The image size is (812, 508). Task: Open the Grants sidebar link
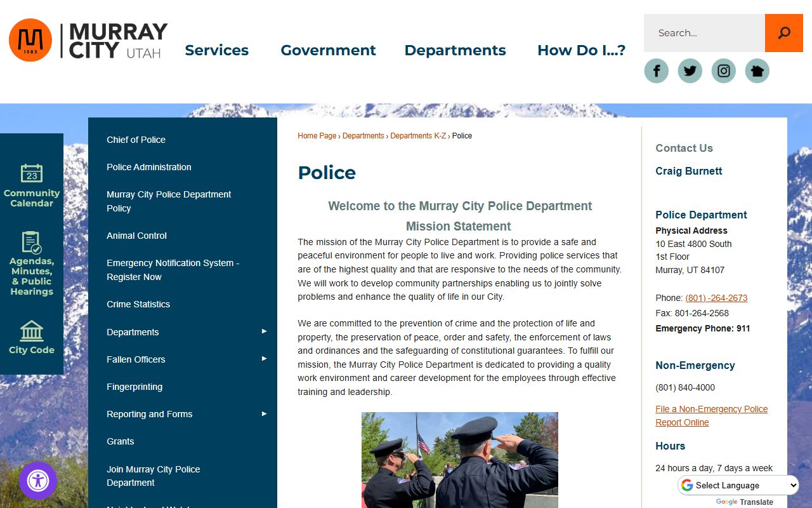(x=121, y=441)
